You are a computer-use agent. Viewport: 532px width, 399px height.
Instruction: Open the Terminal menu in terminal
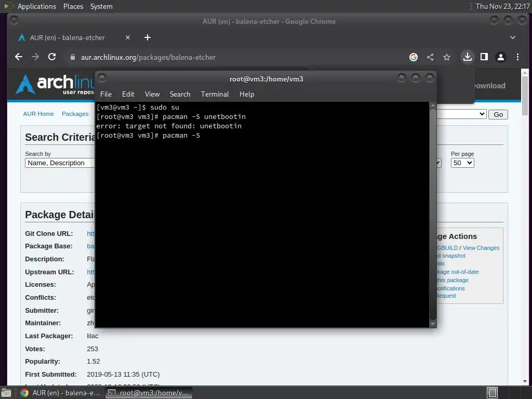[x=215, y=95]
